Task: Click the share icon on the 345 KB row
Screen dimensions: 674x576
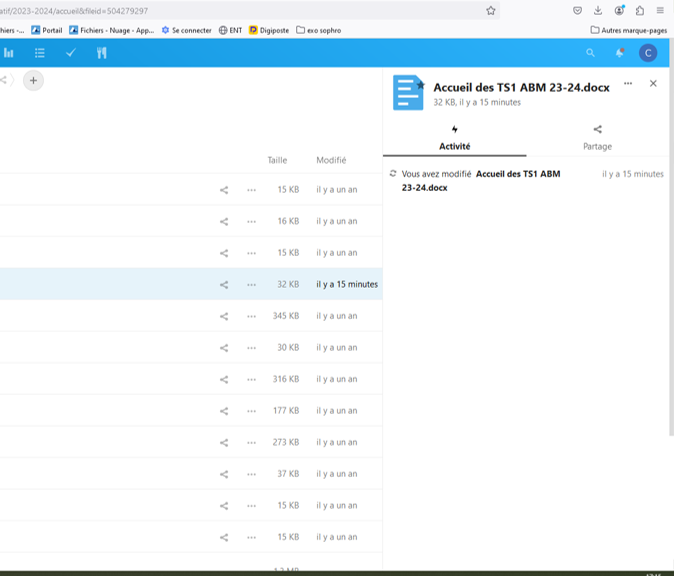Action: coord(224,316)
